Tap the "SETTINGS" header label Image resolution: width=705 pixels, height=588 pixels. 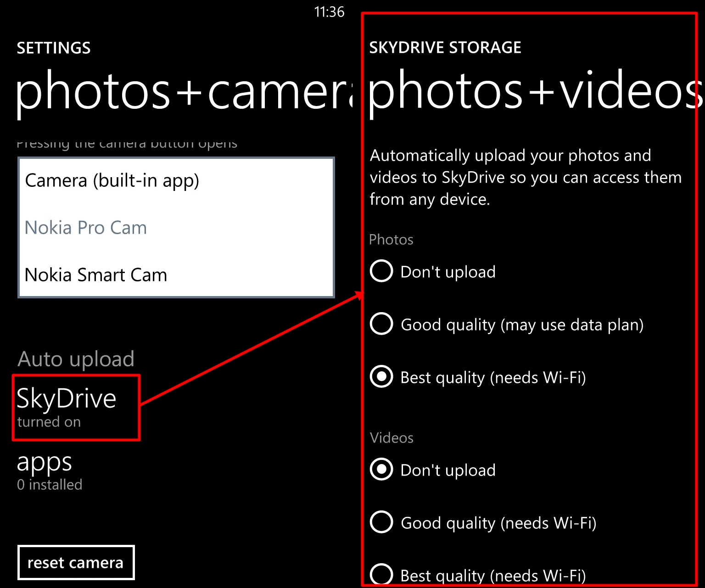coord(54,48)
